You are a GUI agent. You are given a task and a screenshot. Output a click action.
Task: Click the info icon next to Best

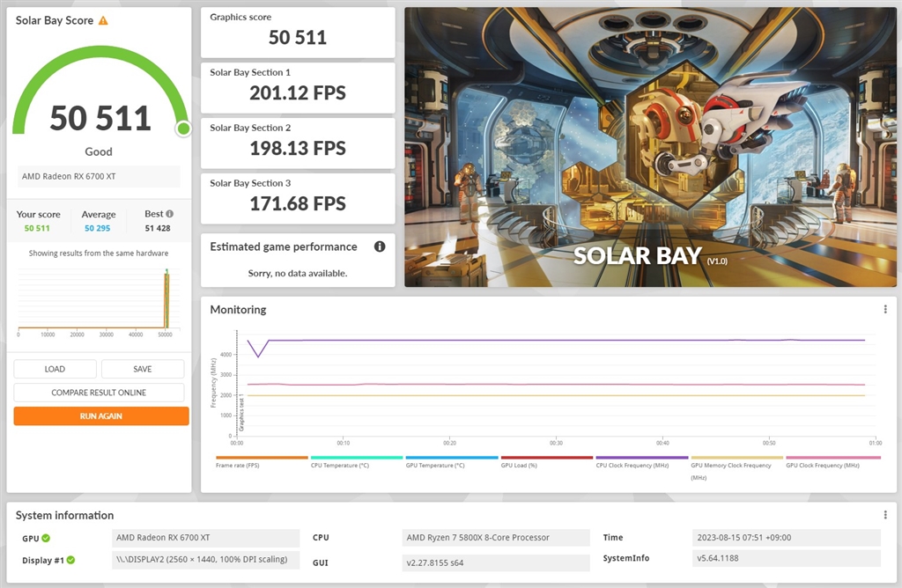[170, 214]
